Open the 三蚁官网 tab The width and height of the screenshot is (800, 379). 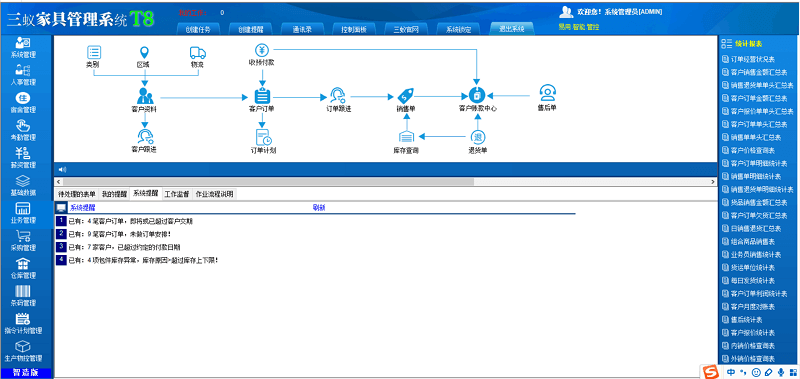406,29
